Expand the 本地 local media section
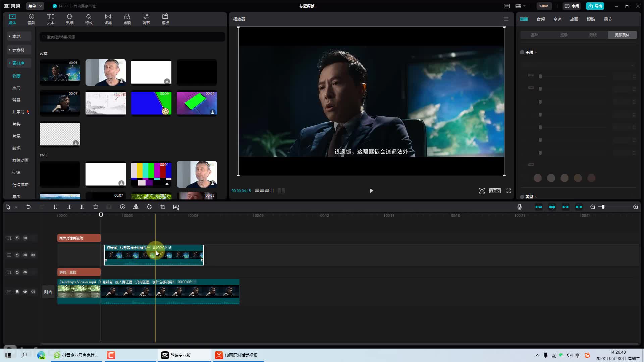The width and height of the screenshot is (644, 362). [x=19, y=36]
